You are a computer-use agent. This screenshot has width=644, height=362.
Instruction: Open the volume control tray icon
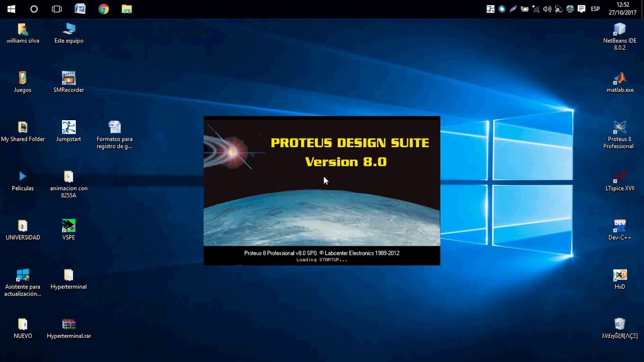tap(547, 9)
